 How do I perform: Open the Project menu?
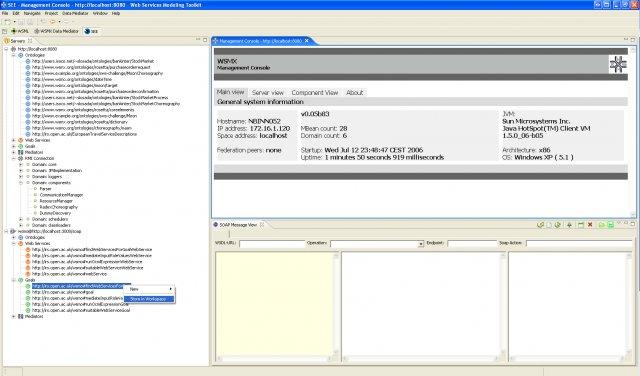click(x=51, y=13)
